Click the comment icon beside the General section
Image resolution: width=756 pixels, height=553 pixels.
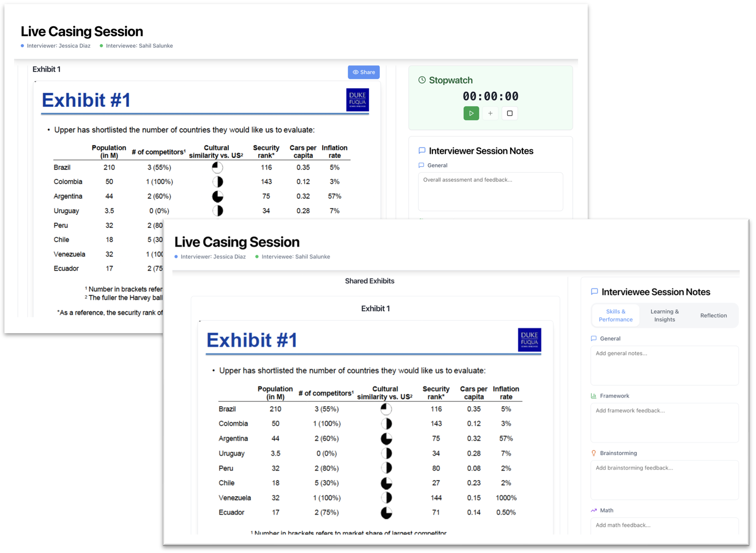tap(421, 165)
